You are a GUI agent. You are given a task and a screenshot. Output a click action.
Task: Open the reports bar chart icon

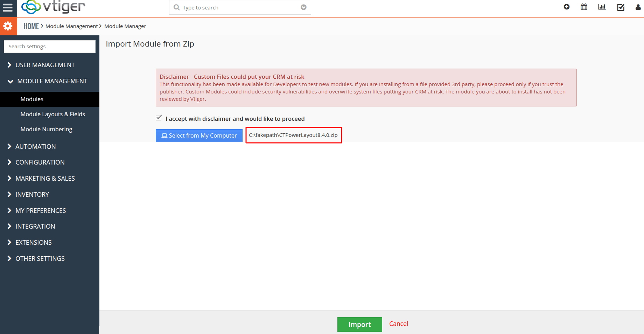click(602, 7)
